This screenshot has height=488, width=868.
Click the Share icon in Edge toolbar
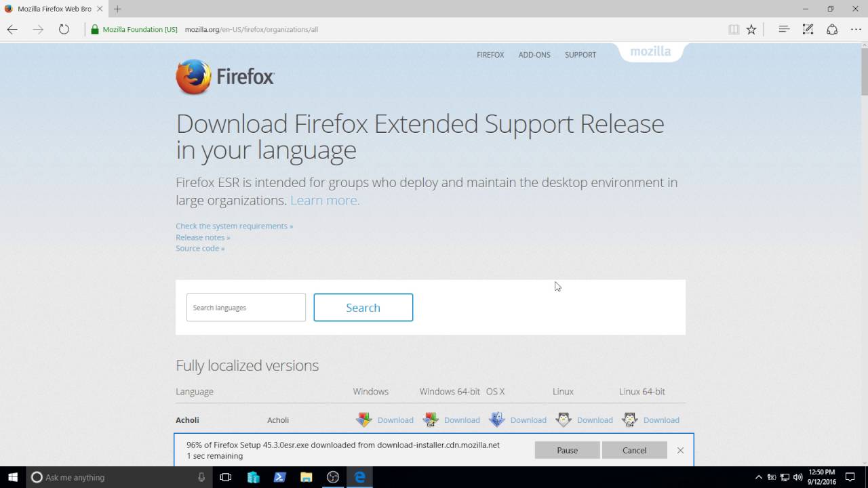[x=832, y=29]
